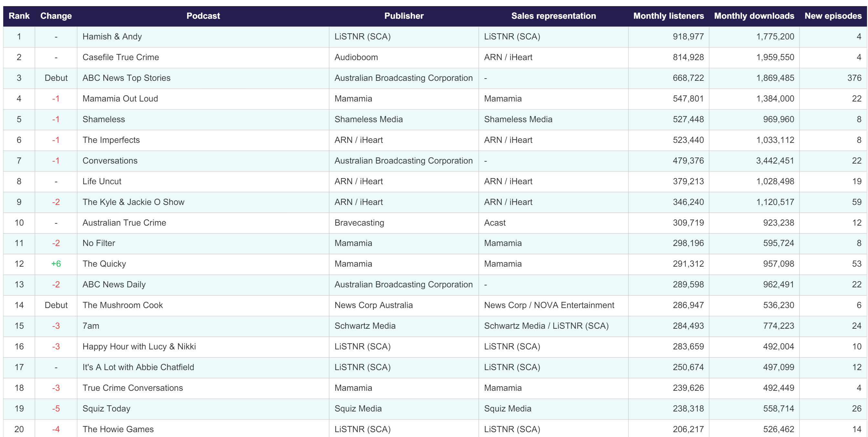Click Mamamia Out Loud podcast name
Viewport: 868px width, 437px height.
click(x=120, y=99)
